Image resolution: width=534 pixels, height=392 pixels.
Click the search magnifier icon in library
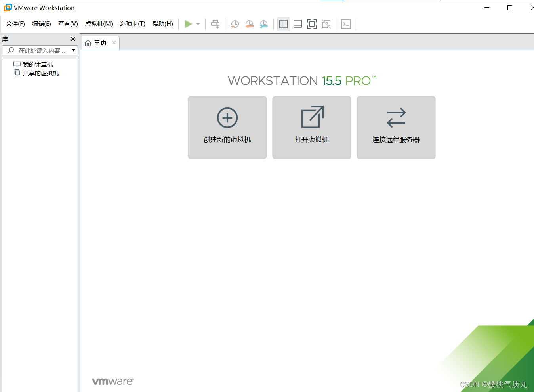tap(11, 50)
